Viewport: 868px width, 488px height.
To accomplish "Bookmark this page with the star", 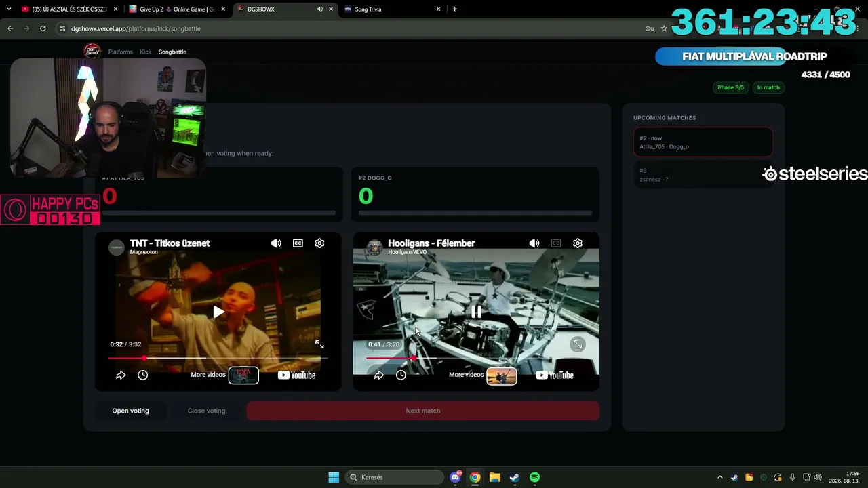I will (x=664, y=28).
